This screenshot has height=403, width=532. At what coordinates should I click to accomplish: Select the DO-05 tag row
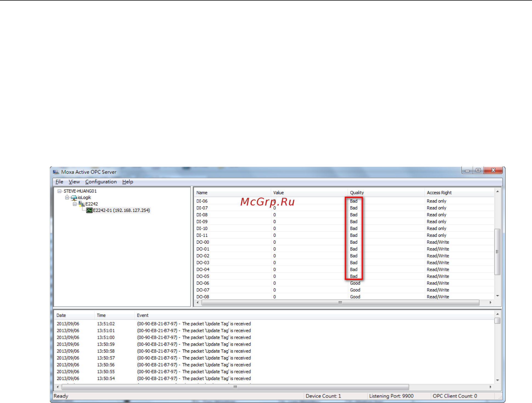(x=344, y=276)
